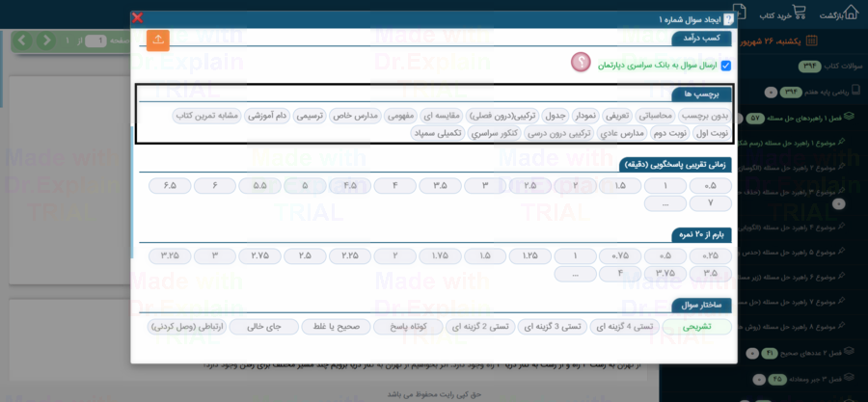Open the زمانی تقریبی پاسخگویی section tab
The image size is (868, 402).
(675, 165)
